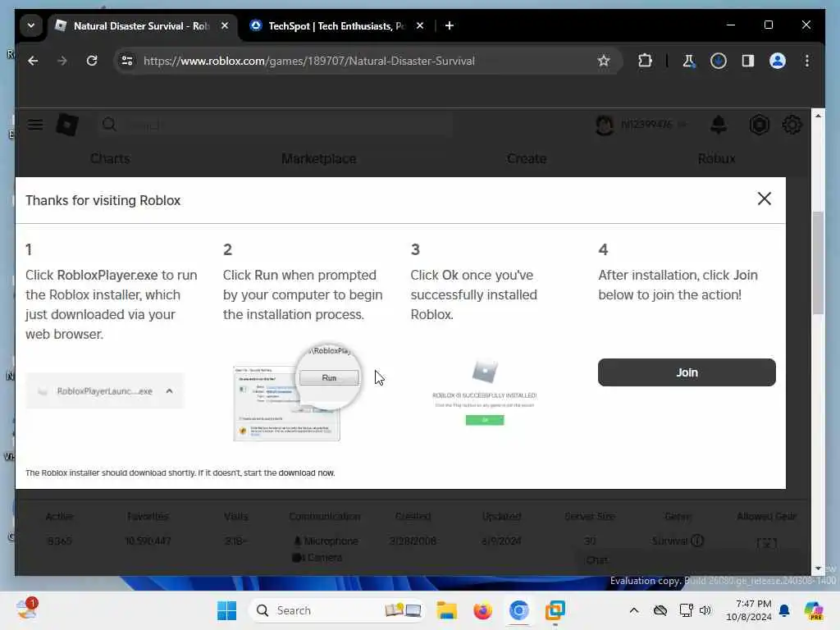This screenshot has height=630, width=840.
Task: Click the vertical scrollbar thumb
Action: pos(818,262)
